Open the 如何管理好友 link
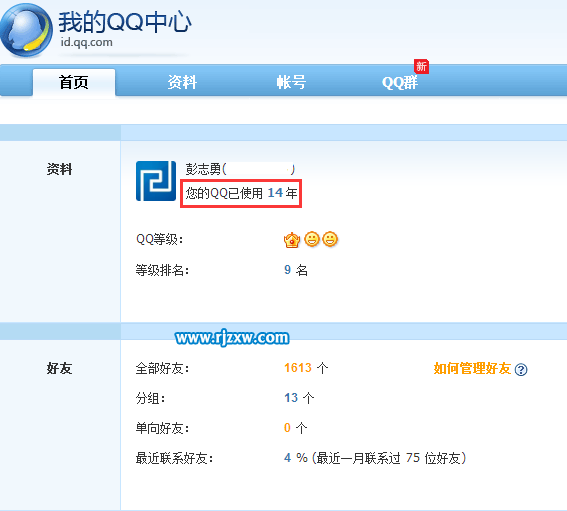 472,369
